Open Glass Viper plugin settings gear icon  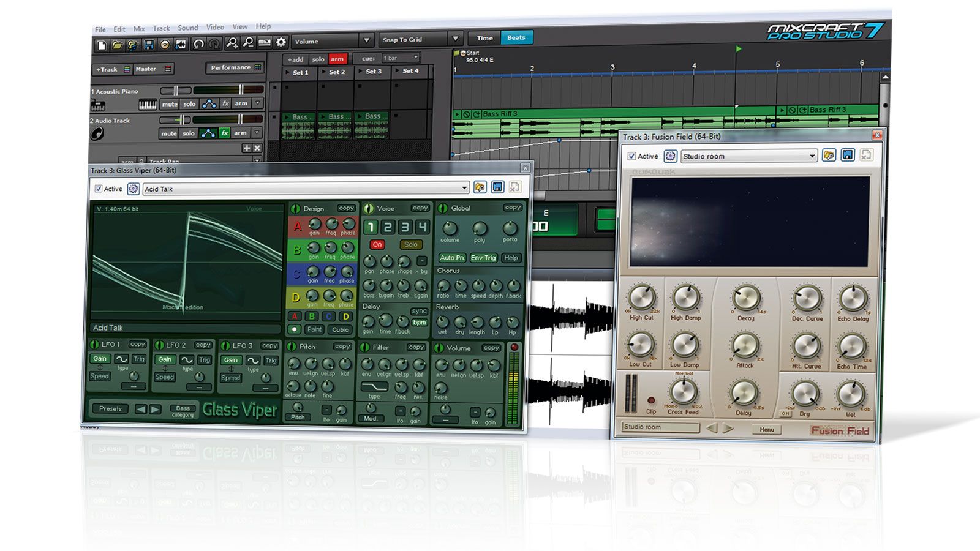[x=133, y=189]
